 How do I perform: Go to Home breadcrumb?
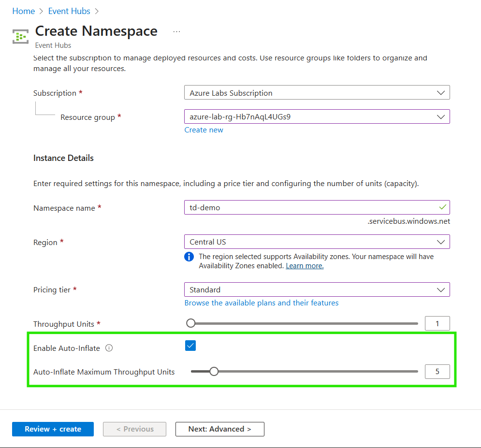pyautogui.click(x=23, y=11)
